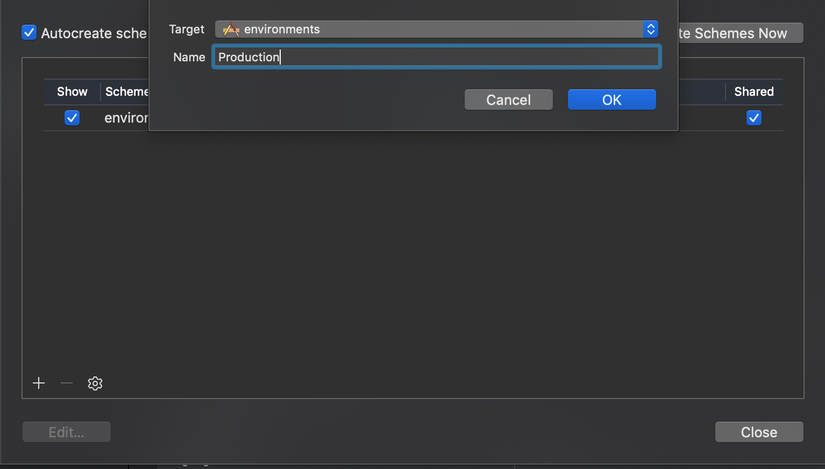Image resolution: width=825 pixels, height=469 pixels.
Task: Click the Show column header
Action: pyautogui.click(x=72, y=91)
